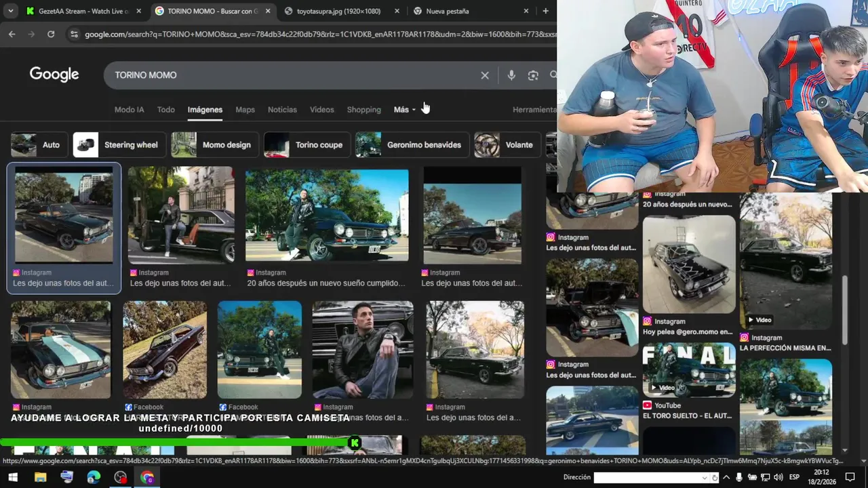Show hidden system tray icons
868x488 pixels.
click(x=727, y=477)
